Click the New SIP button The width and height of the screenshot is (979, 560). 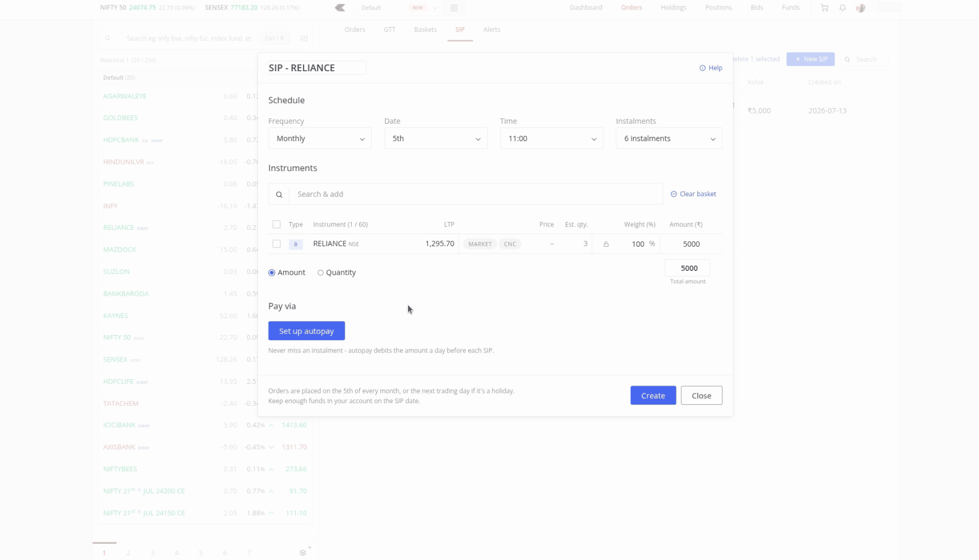point(811,59)
